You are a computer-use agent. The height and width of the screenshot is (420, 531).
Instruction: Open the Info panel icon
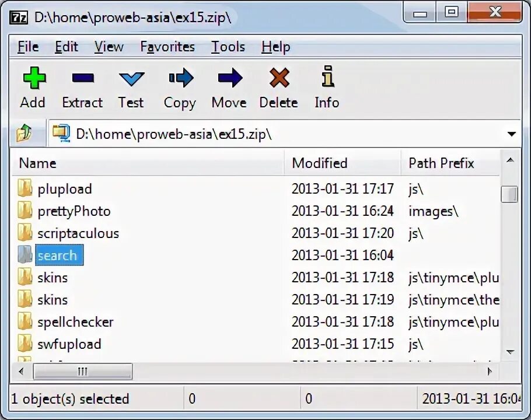click(327, 78)
